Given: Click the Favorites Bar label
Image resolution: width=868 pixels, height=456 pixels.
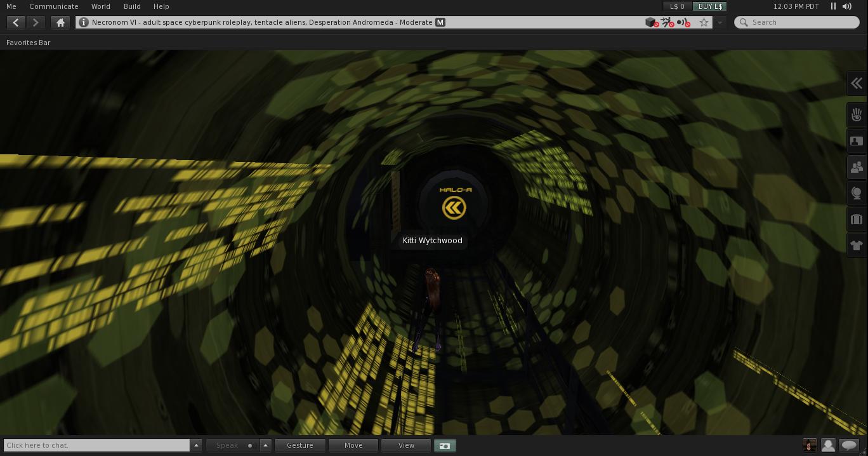Looking at the screenshot, I should [29, 43].
